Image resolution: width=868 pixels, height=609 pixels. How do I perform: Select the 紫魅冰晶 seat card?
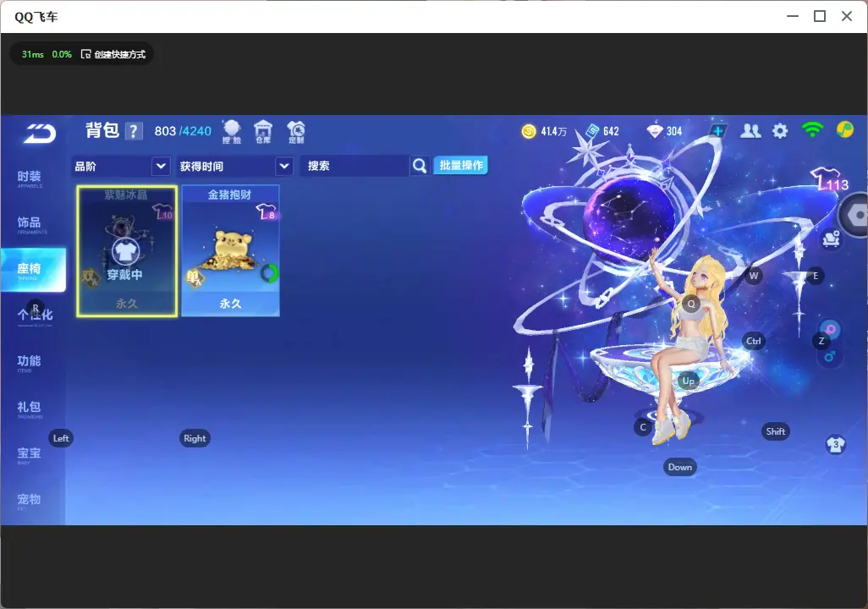pos(127,251)
